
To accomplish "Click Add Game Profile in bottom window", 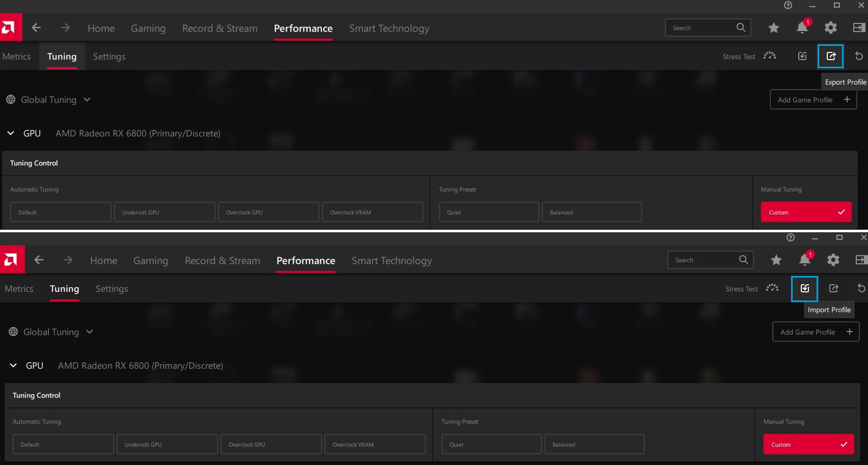I will [x=816, y=332].
